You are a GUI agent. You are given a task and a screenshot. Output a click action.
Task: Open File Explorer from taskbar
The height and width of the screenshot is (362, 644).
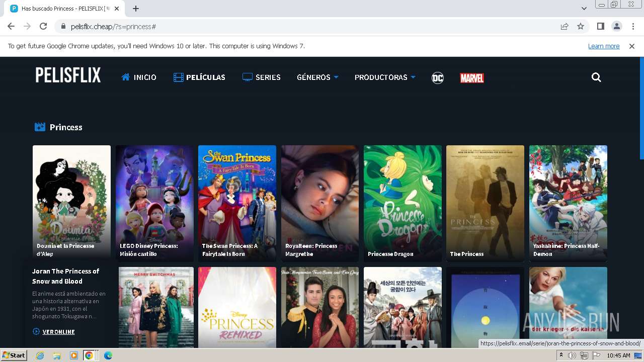click(57, 355)
